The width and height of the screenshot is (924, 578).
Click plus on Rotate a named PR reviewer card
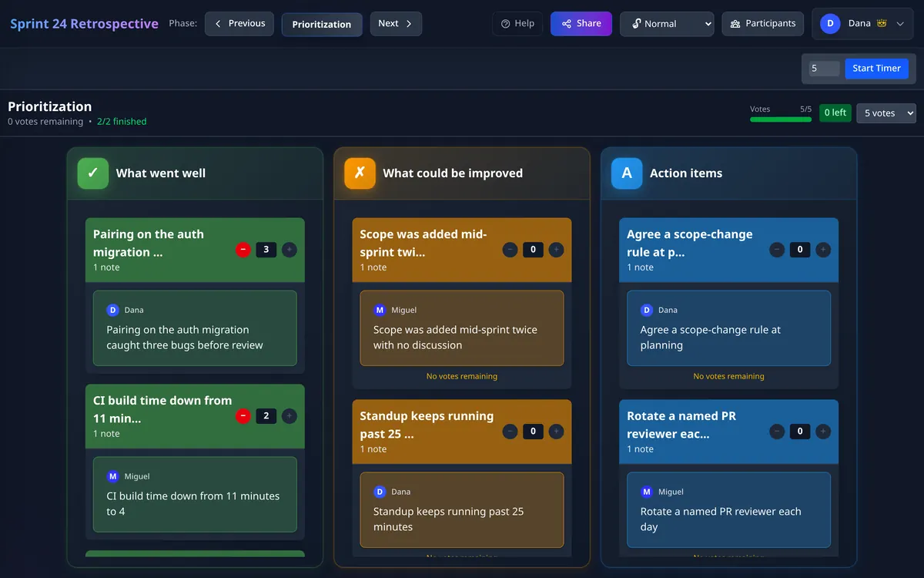823,432
